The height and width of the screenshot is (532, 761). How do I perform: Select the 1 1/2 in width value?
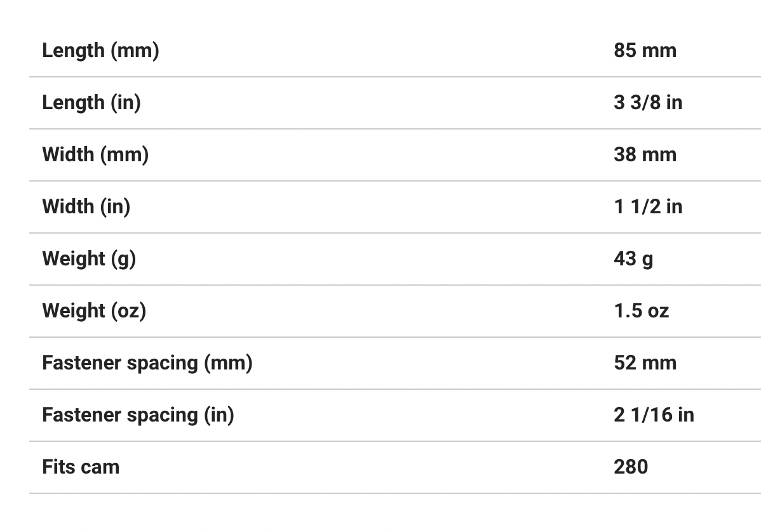648,206
